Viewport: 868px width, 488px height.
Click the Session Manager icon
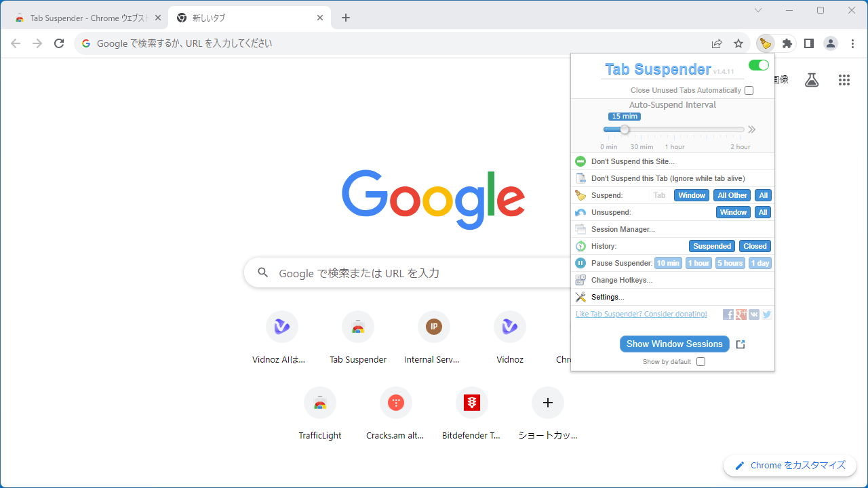pyautogui.click(x=580, y=229)
